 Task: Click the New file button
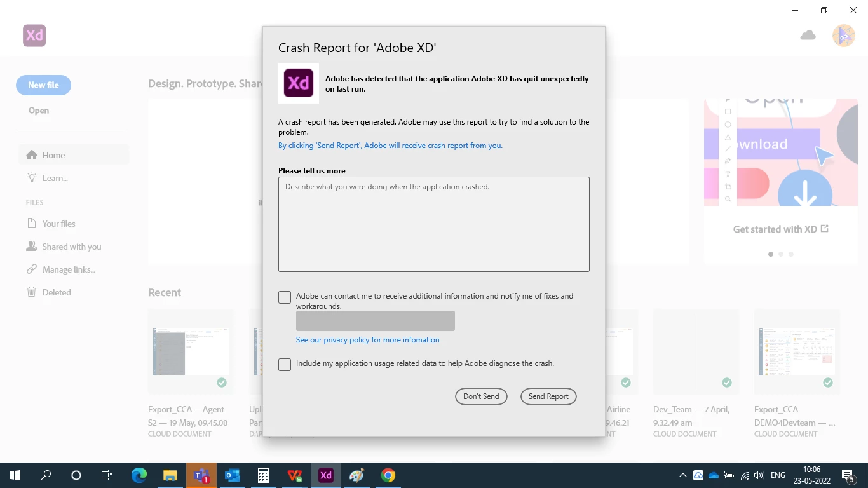coord(43,85)
